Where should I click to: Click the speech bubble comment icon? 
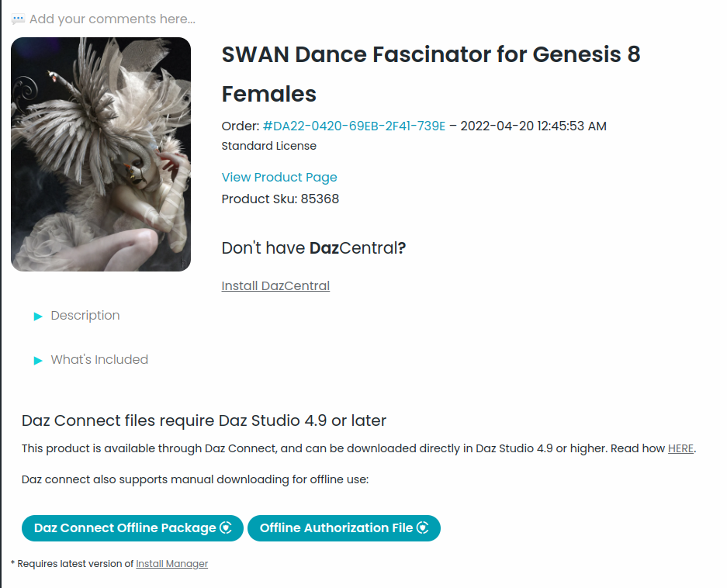point(18,19)
